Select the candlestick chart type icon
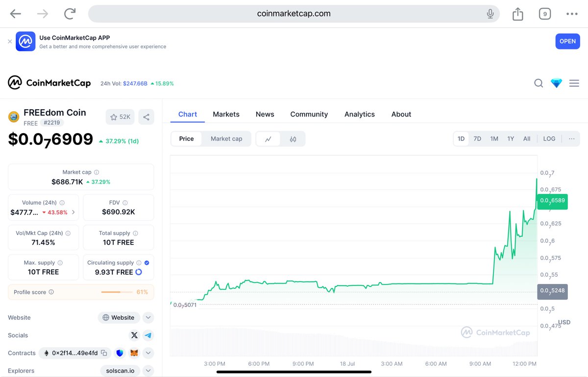588x377 pixels. (293, 139)
